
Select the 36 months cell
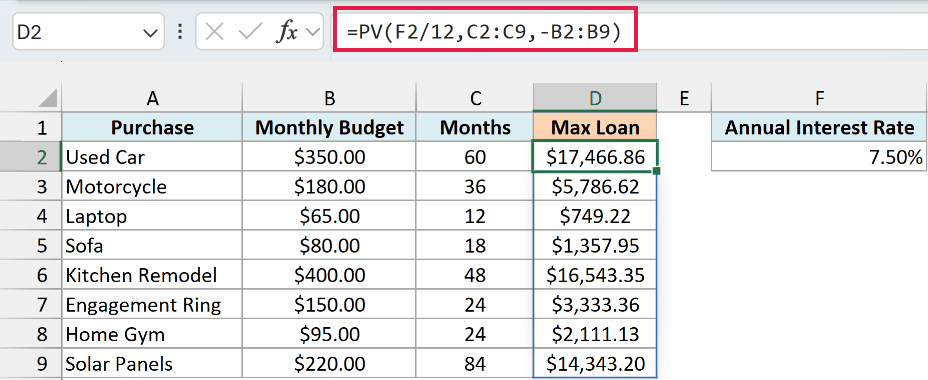coord(475,186)
